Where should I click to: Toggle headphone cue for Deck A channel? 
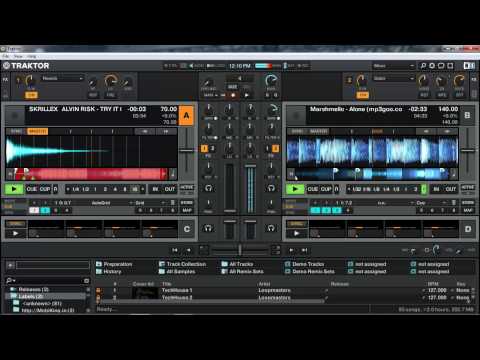coord(209,188)
